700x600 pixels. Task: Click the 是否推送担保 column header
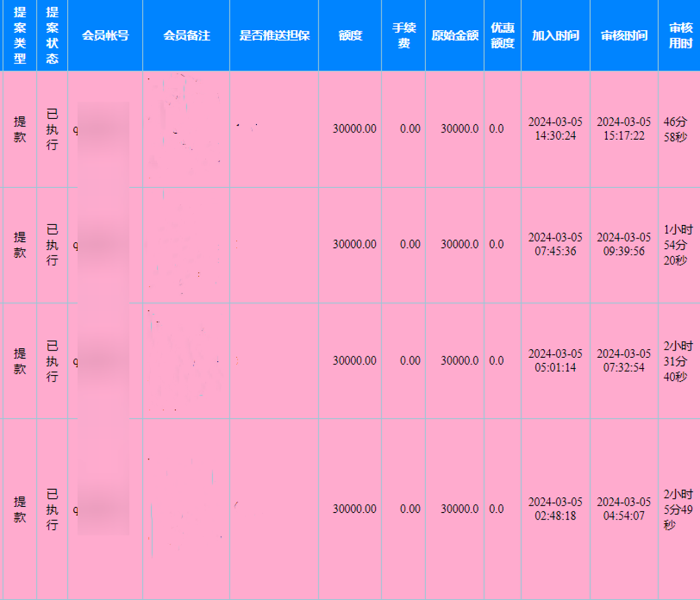[x=274, y=35]
